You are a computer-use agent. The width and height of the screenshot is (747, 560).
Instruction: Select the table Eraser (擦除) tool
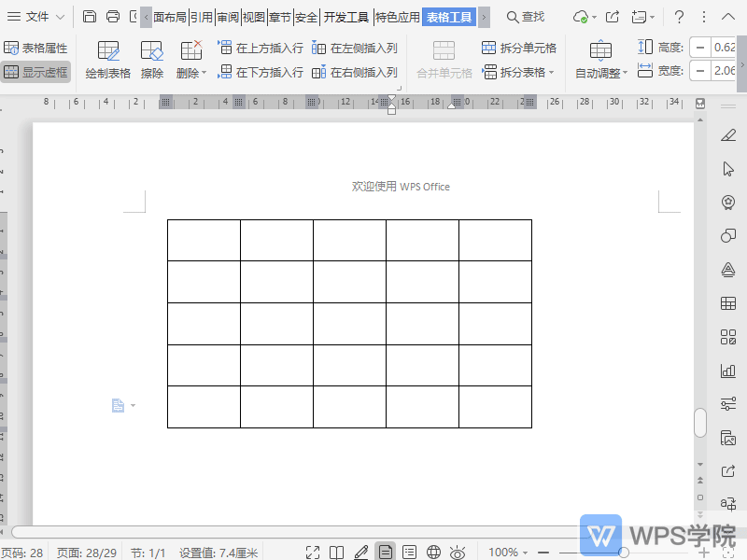(151, 60)
